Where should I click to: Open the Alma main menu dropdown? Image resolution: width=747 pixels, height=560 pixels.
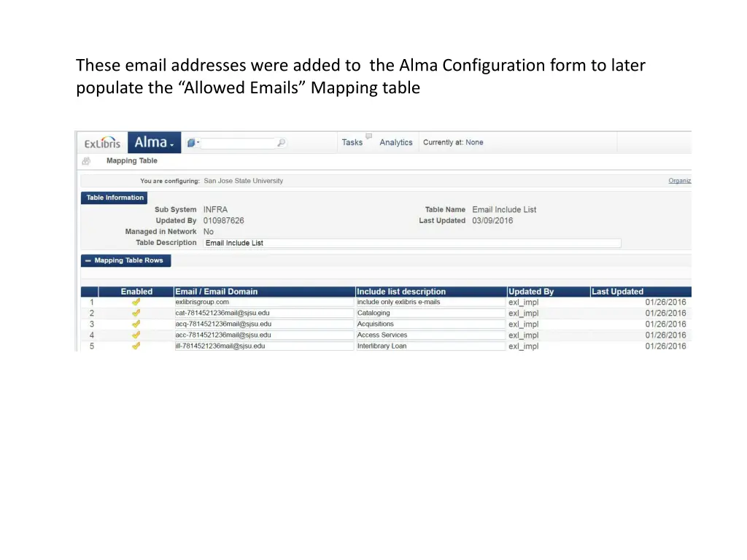point(154,142)
